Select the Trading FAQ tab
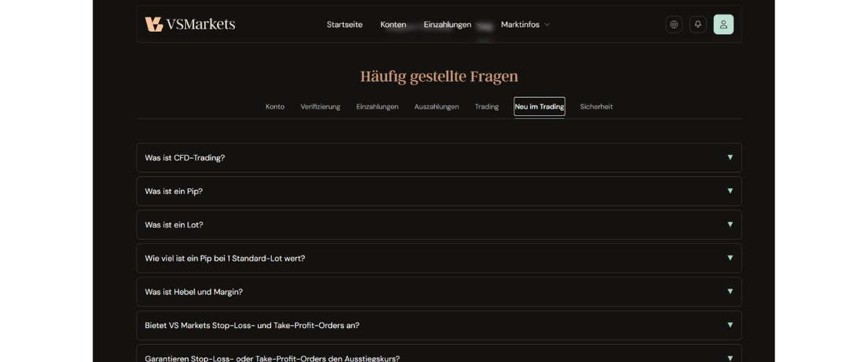868x362 pixels. (x=487, y=106)
